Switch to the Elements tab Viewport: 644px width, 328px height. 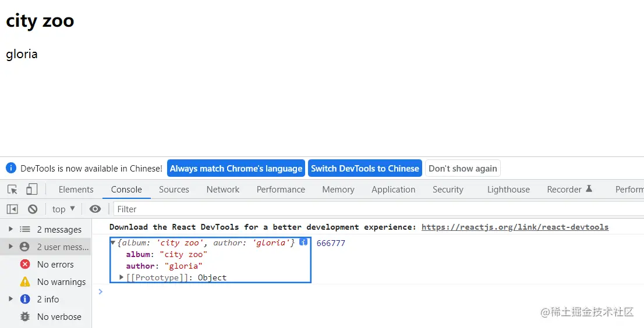coord(76,190)
